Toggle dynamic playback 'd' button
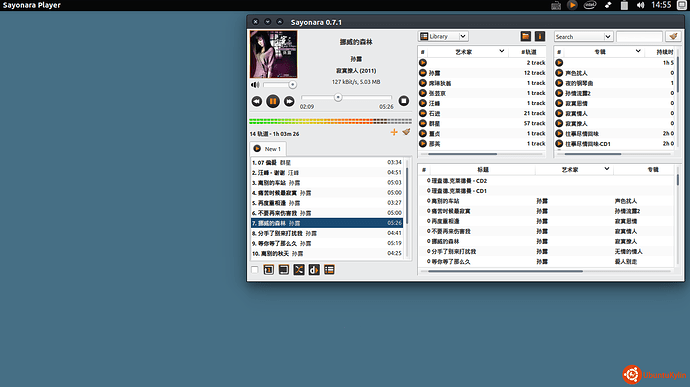The height and width of the screenshot is (387, 690). pyautogui.click(x=314, y=269)
